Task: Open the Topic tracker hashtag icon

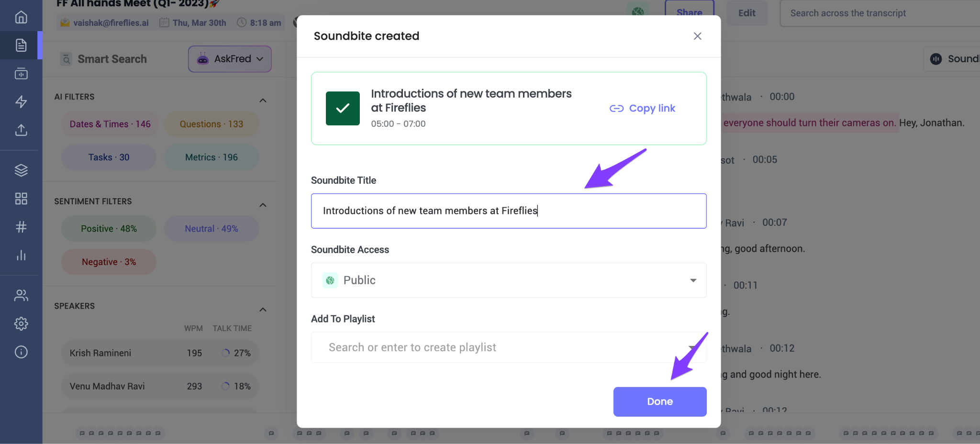Action: click(21, 227)
